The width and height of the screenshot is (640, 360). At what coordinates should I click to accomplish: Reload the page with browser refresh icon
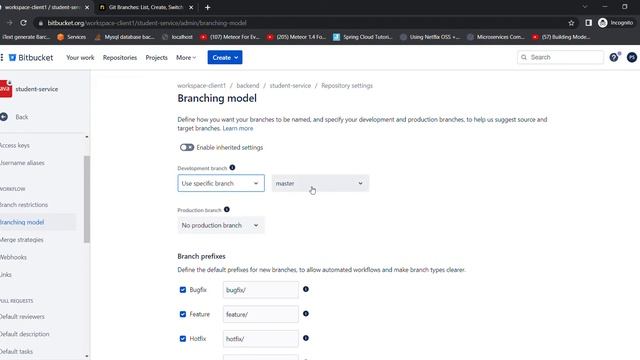[23, 23]
